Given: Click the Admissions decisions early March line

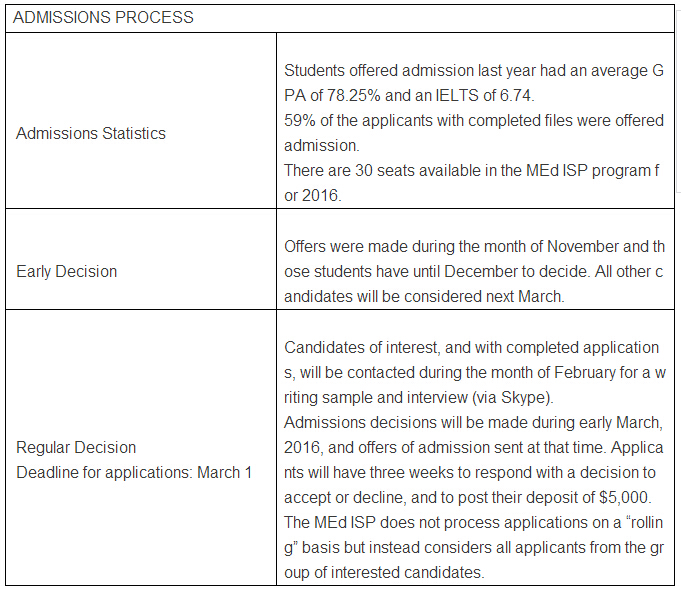Looking at the screenshot, I should click(473, 423).
